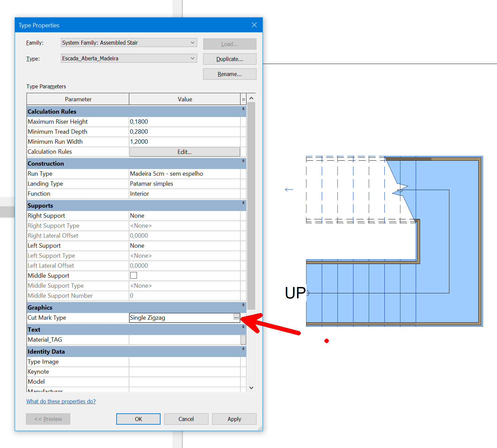The image size is (497, 448).
Task: Collapse the Construction section header
Action: click(x=243, y=160)
